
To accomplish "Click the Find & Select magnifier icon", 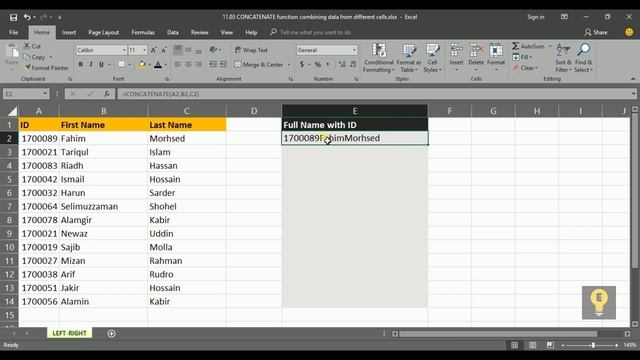I will (x=583, y=50).
